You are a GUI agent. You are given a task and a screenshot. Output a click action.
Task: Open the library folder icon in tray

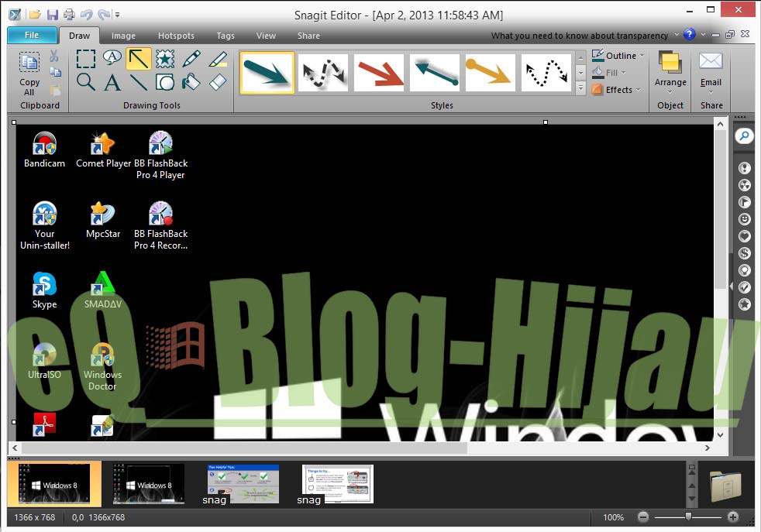(x=725, y=486)
